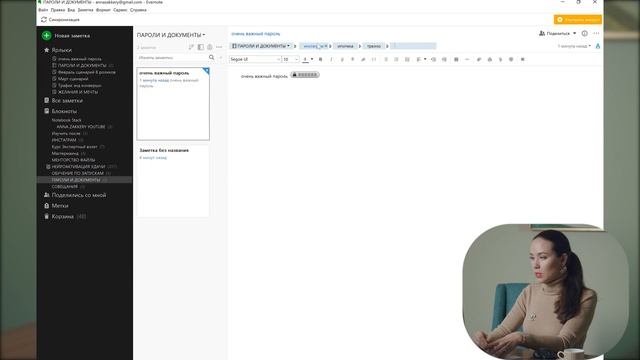Open the note date dropdown in the header
This screenshot has width=640, height=360.
[574, 46]
